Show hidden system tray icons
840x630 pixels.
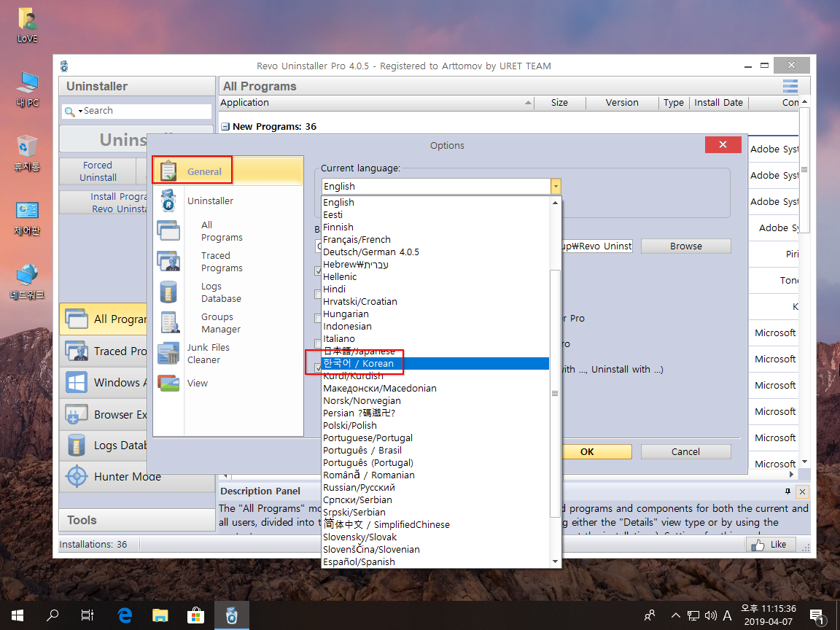click(675, 615)
